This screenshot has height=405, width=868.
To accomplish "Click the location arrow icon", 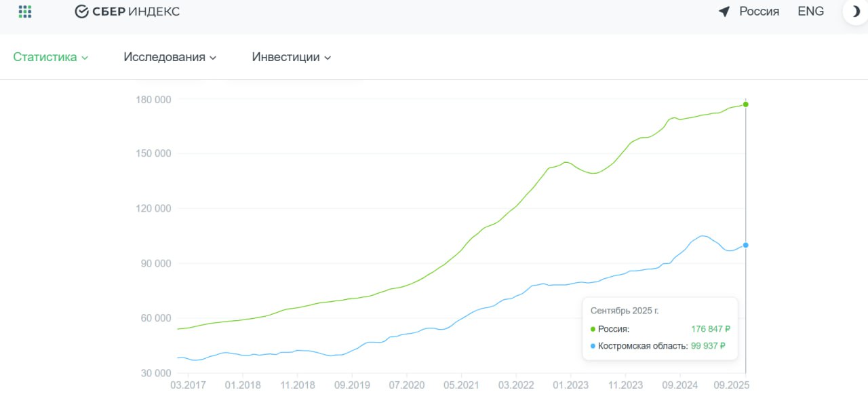I will point(724,12).
